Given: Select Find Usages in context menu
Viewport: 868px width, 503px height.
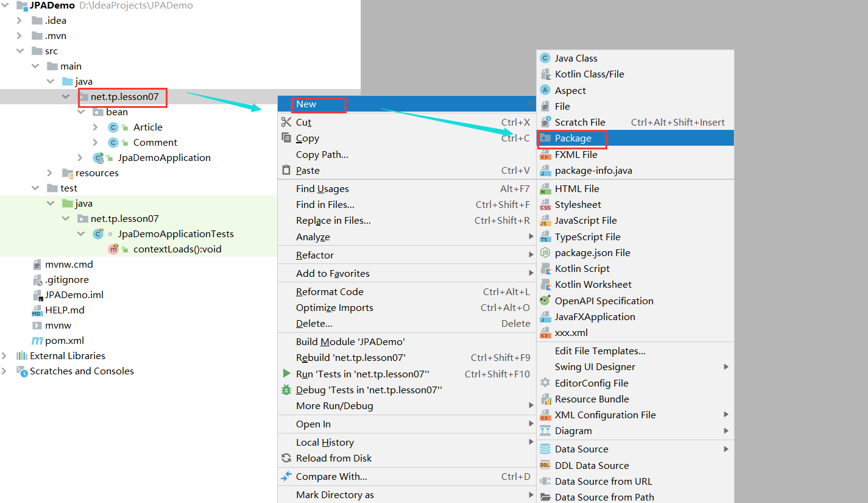Looking at the screenshot, I should coord(407,189).
